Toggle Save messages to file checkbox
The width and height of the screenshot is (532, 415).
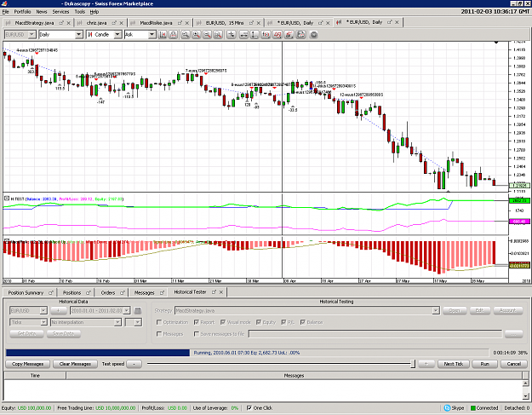(196, 334)
